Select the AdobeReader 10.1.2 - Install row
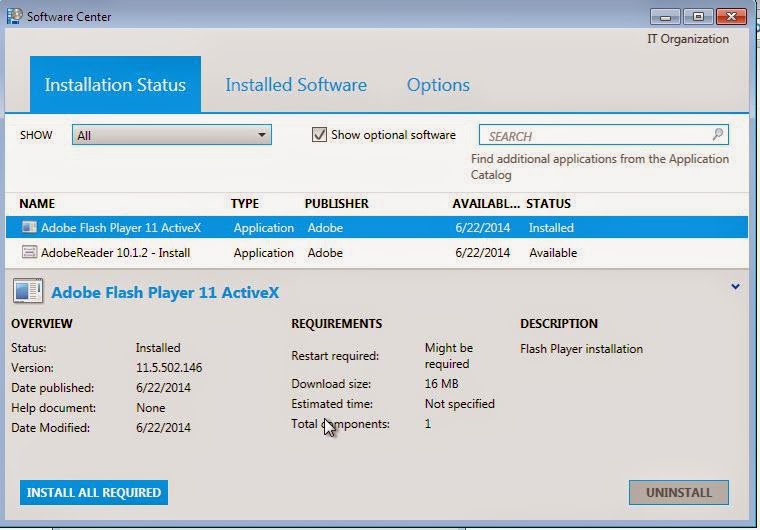 (x=377, y=253)
